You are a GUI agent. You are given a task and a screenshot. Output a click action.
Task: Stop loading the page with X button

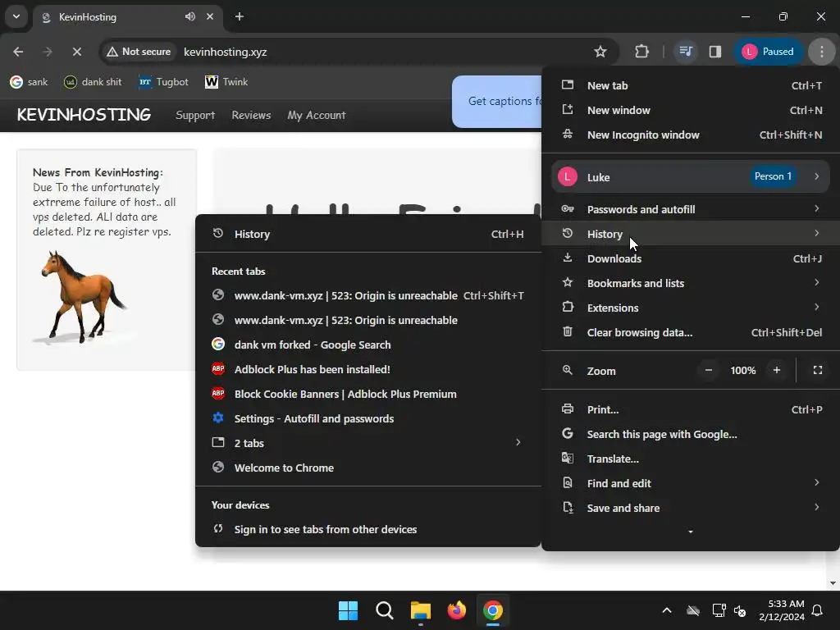(x=76, y=52)
